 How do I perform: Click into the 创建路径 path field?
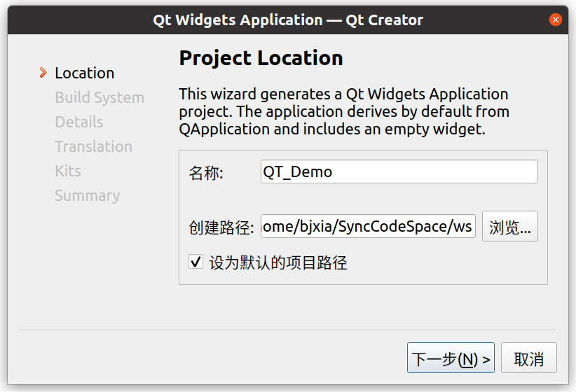point(368,226)
